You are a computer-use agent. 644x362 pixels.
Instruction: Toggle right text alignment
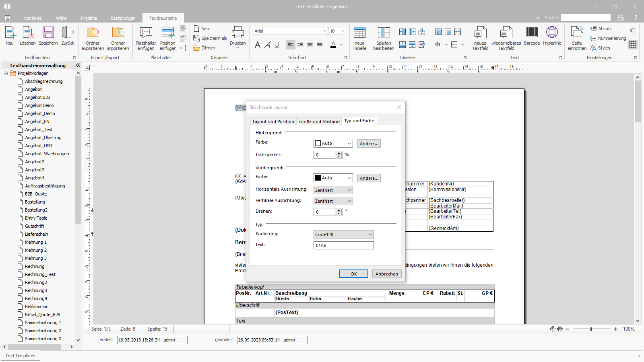click(310, 45)
